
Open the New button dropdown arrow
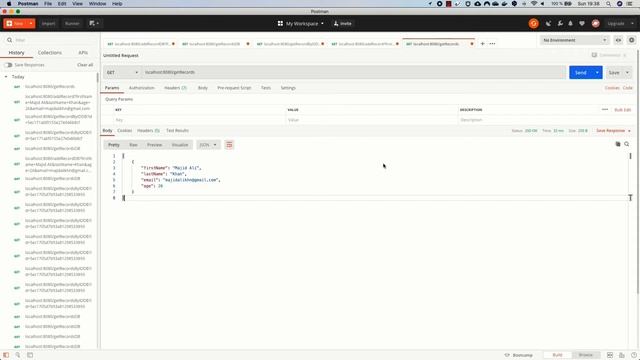(31, 24)
